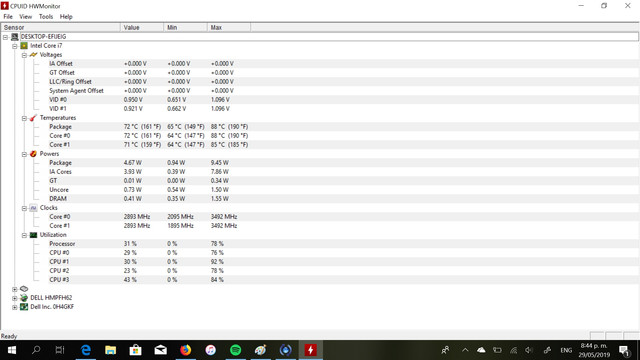Click the 2893 MHz value for Core #0
Image resolution: width=640 pixels, height=360 pixels.
[137, 217]
